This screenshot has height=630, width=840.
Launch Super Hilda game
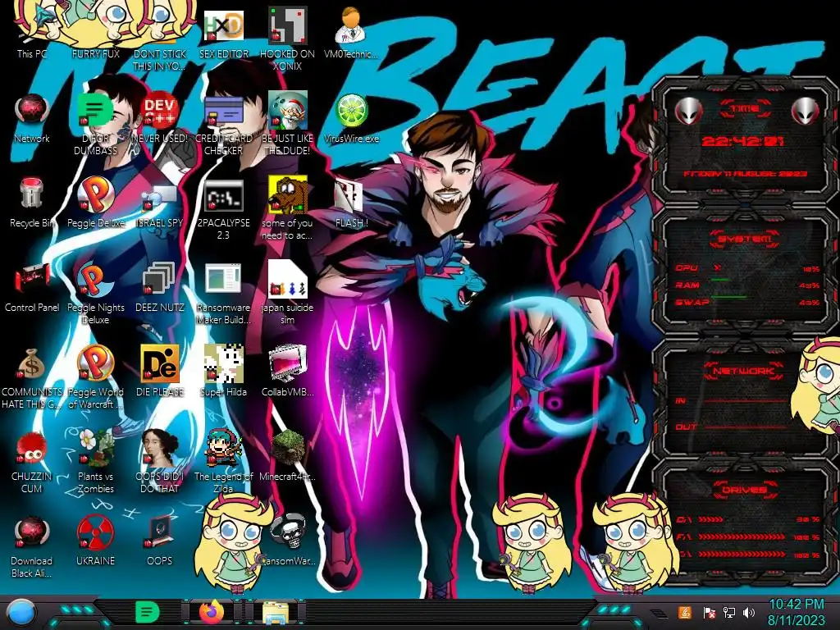click(x=223, y=372)
